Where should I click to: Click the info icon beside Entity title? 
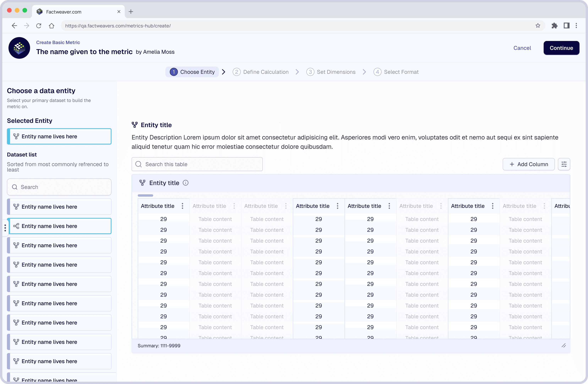tap(186, 183)
